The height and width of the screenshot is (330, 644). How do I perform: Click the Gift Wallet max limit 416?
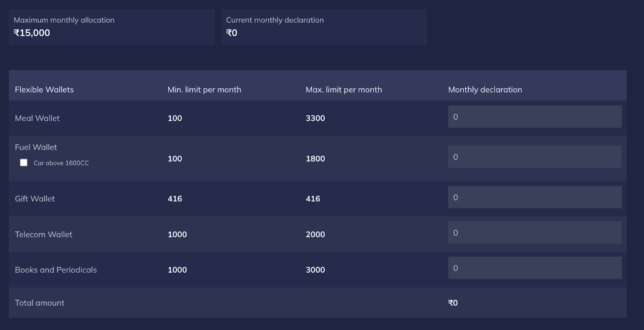[313, 199]
